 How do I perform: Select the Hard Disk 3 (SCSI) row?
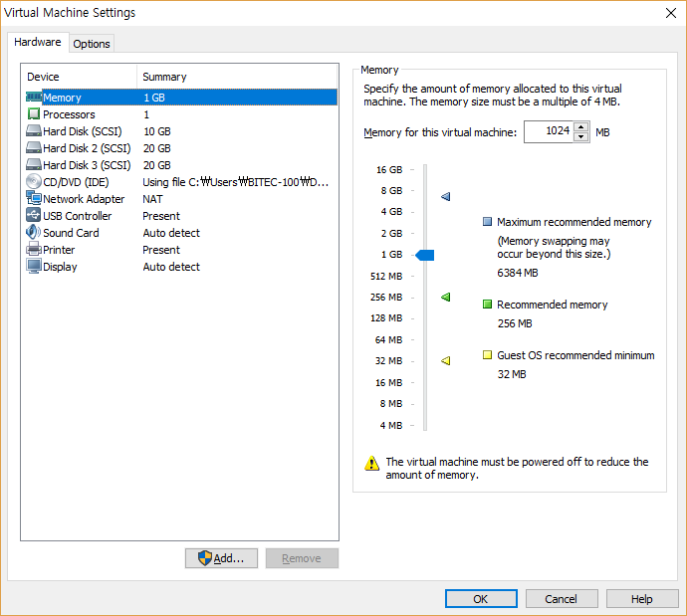(x=181, y=165)
